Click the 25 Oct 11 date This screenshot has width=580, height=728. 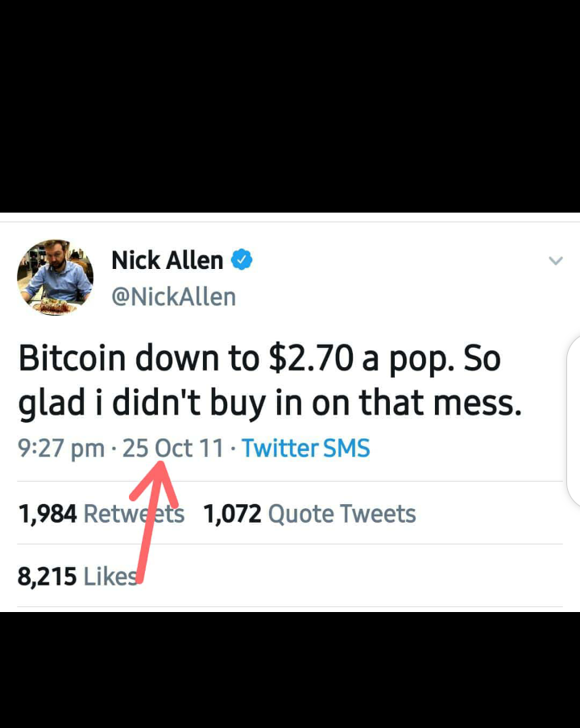point(173,449)
